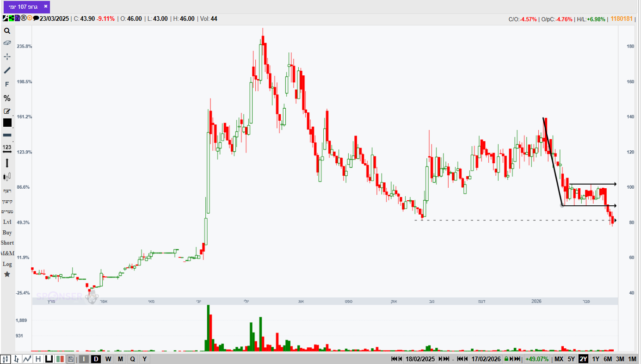Open the magnifier search tool
The width and height of the screenshot is (641, 364).
pyautogui.click(x=7, y=31)
